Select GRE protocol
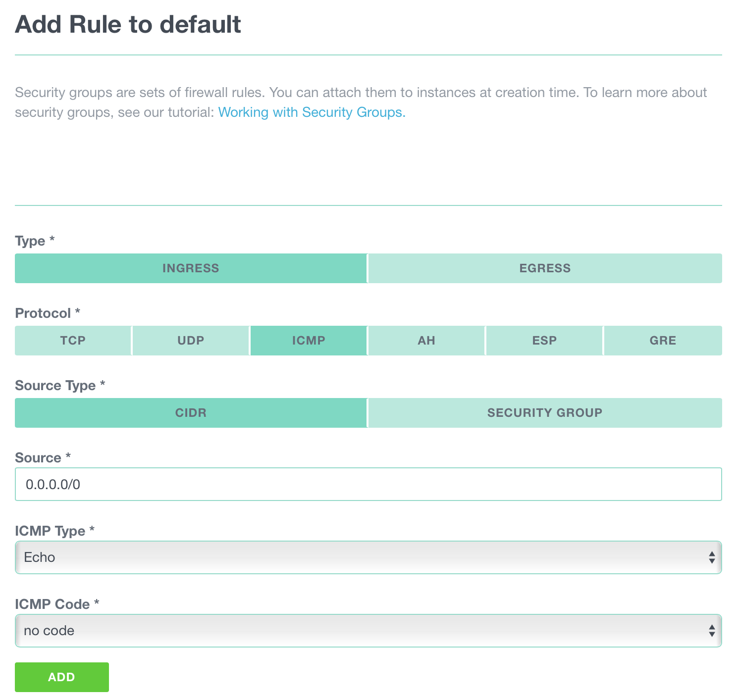 [x=663, y=341]
